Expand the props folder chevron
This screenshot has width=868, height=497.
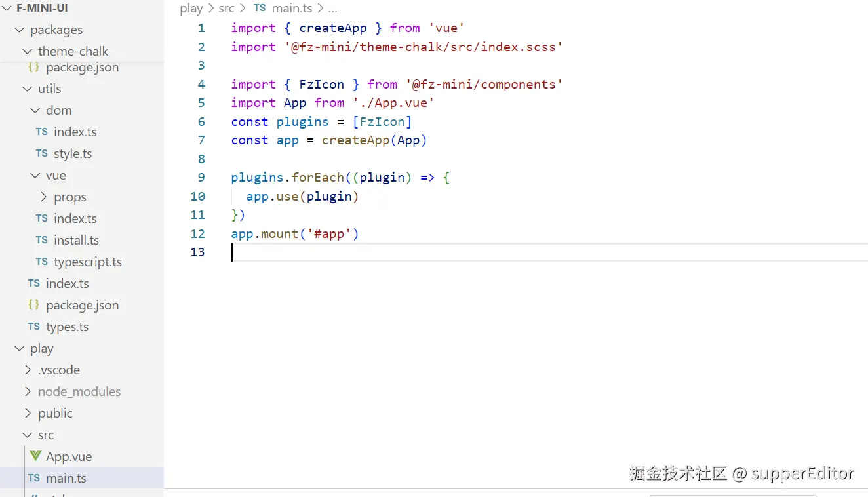point(43,197)
